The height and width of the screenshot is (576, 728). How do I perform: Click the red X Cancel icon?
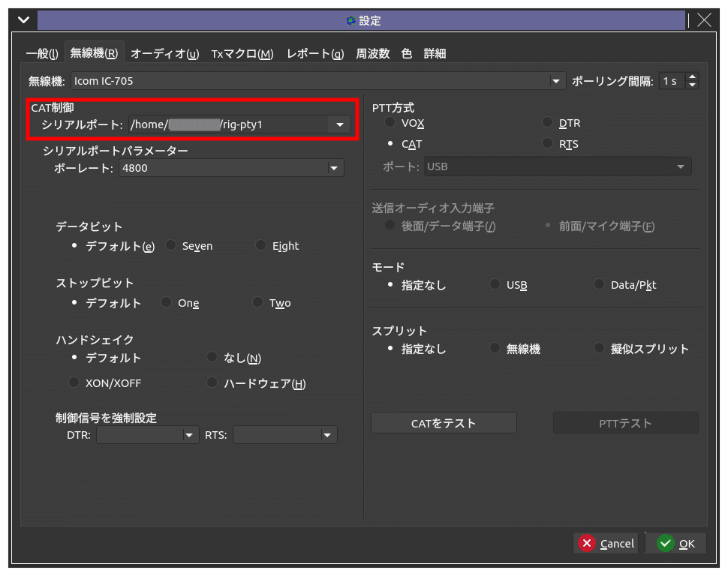click(588, 543)
